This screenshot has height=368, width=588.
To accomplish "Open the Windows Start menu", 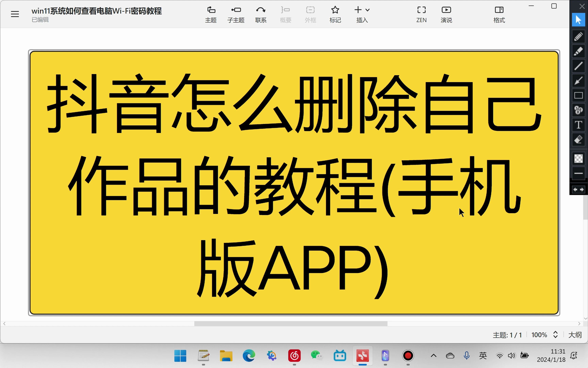I will click(180, 356).
